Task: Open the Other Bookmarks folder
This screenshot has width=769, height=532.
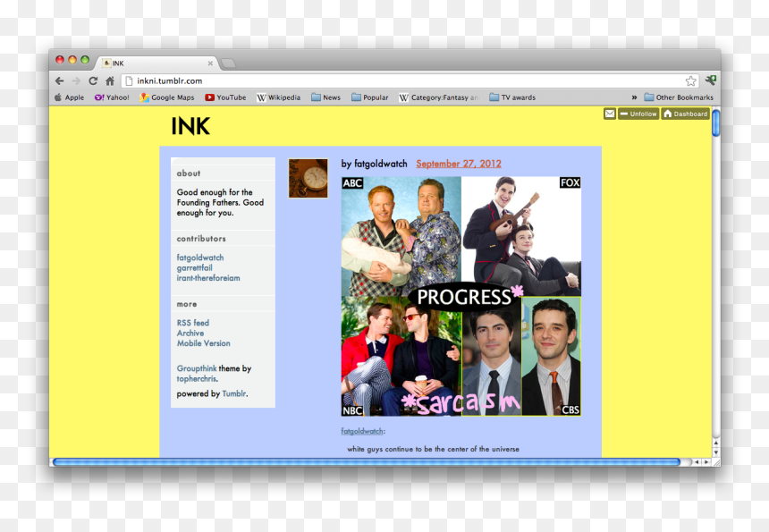Action: 679,97
